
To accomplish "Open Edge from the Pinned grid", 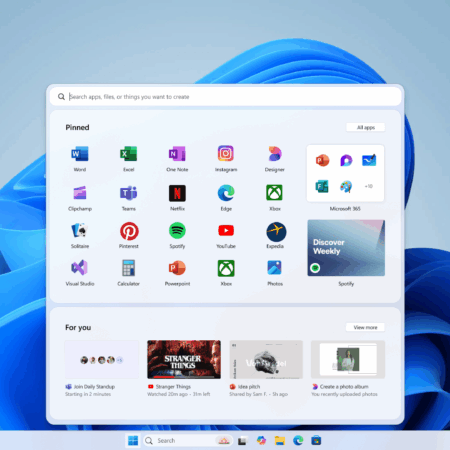I will tap(226, 193).
